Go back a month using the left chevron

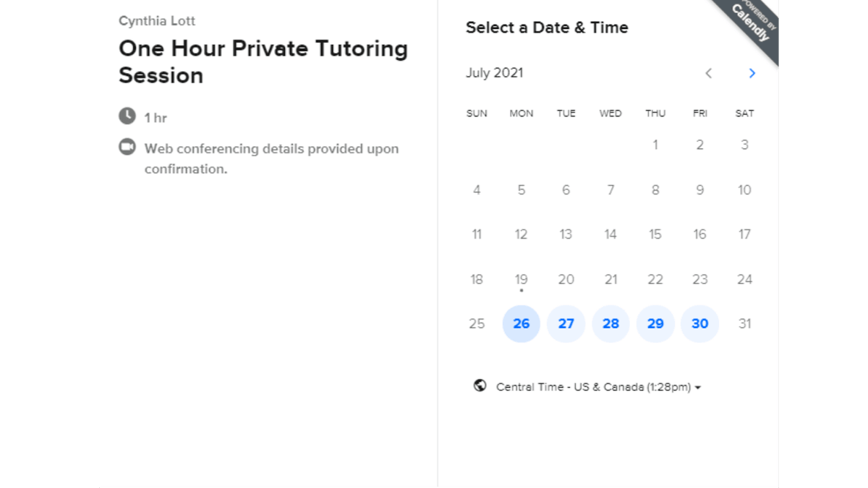point(708,73)
